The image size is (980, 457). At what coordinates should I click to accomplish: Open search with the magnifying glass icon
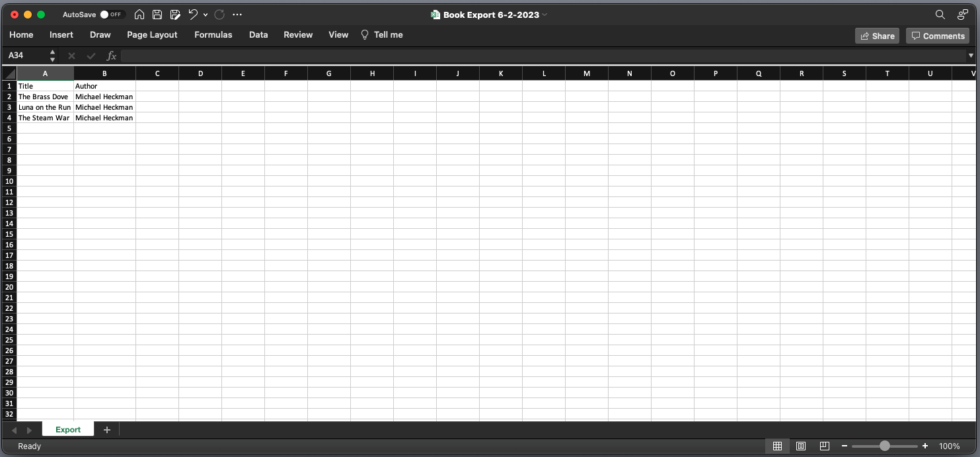click(x=940, y=15)
